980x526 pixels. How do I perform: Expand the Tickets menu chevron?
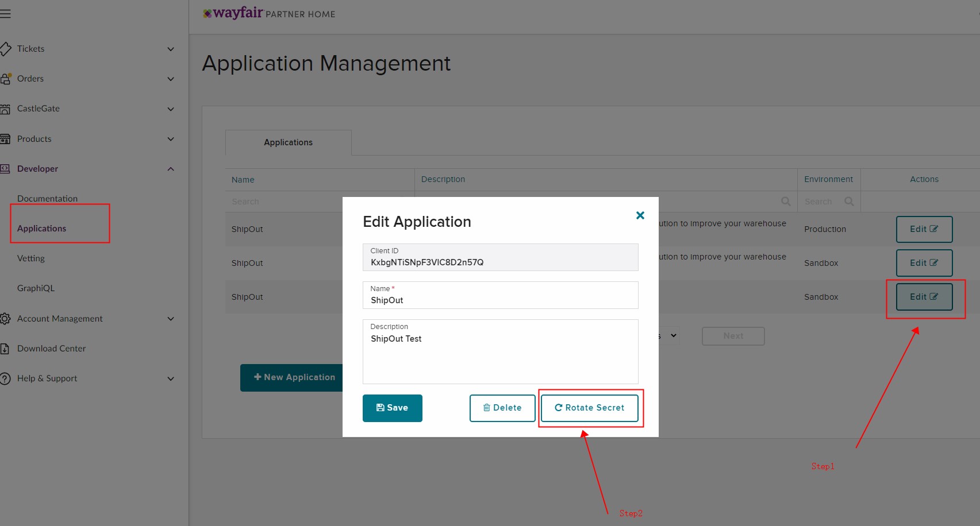171,49
